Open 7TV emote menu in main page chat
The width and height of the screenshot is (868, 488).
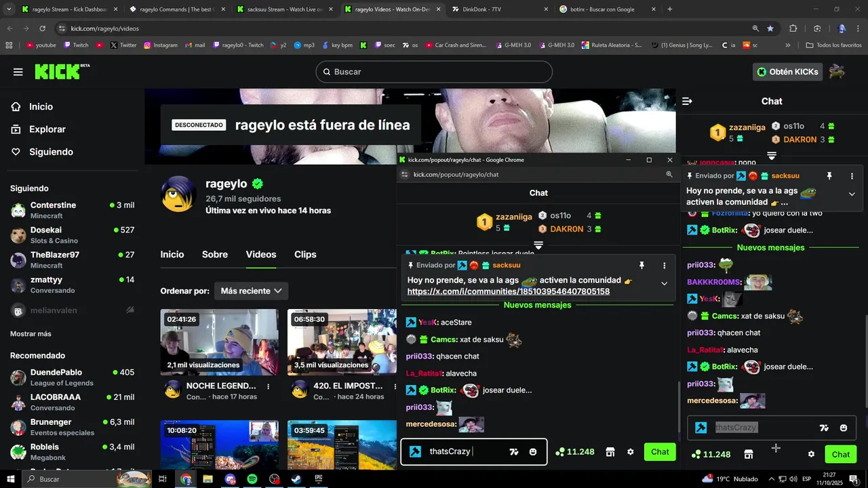point(825,428)
